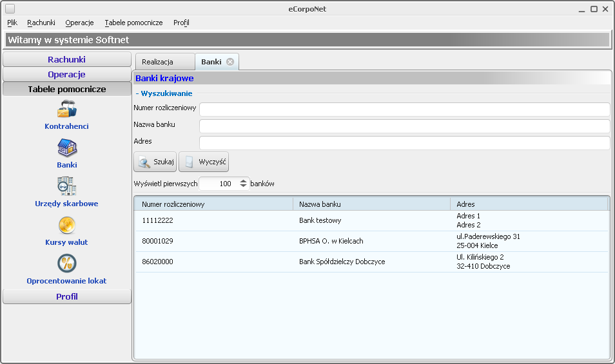This screenshot has height=364, width=615.
Task: Open the Urzędy skarbowe building icon
Action: (x=66, y=186)
